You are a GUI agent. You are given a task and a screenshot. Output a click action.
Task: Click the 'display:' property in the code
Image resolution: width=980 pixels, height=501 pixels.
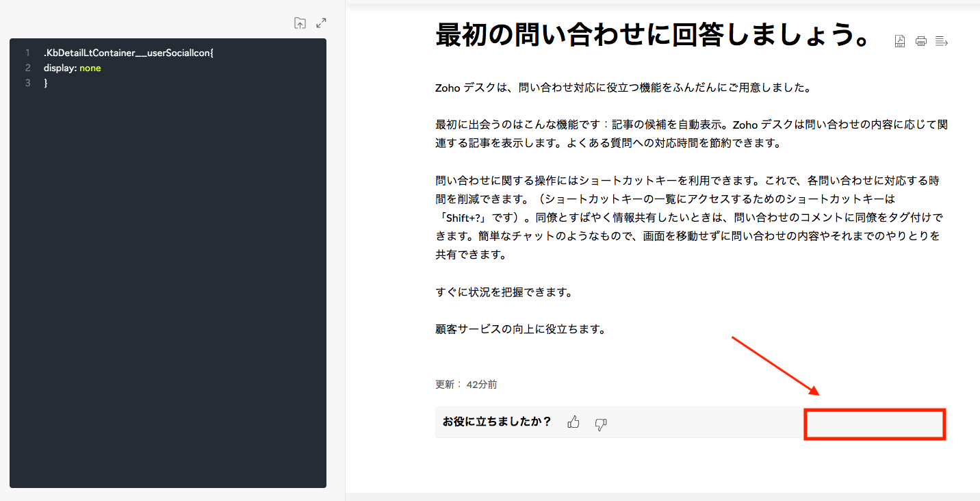pos(60,68)
